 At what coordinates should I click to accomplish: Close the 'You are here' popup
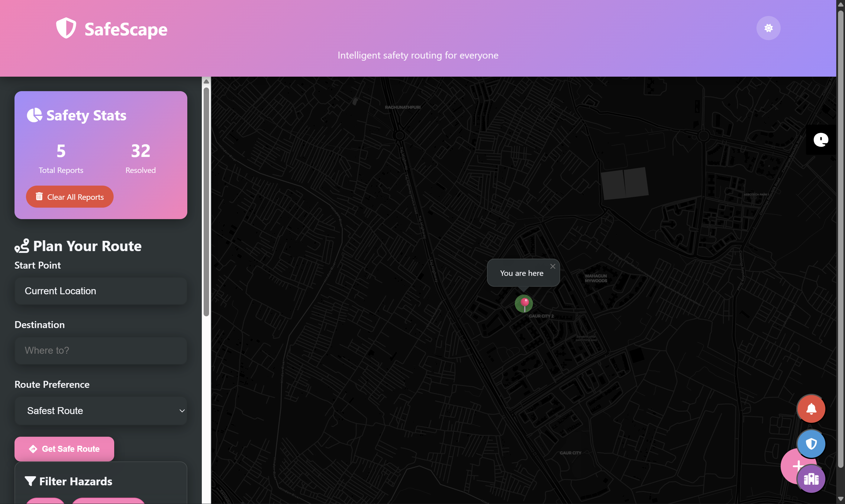553,266
